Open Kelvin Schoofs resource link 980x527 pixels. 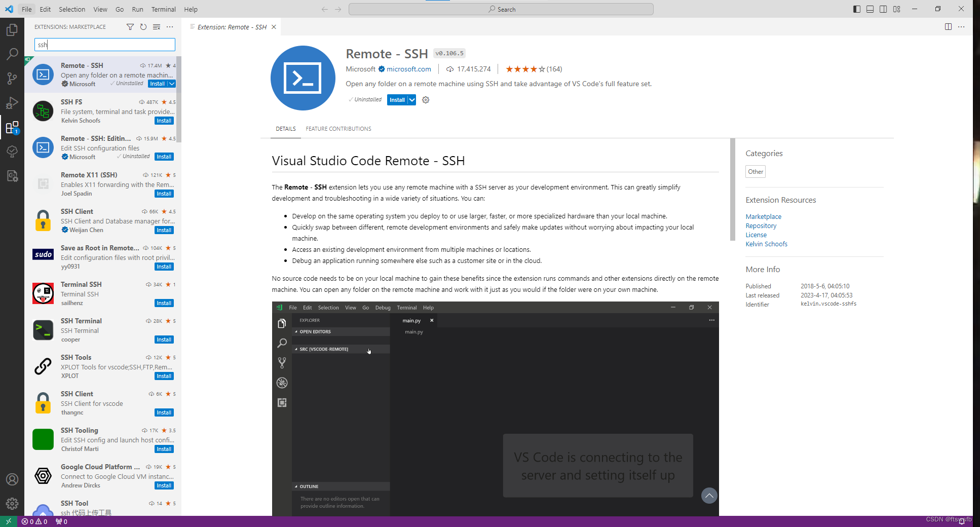point(767,244)
